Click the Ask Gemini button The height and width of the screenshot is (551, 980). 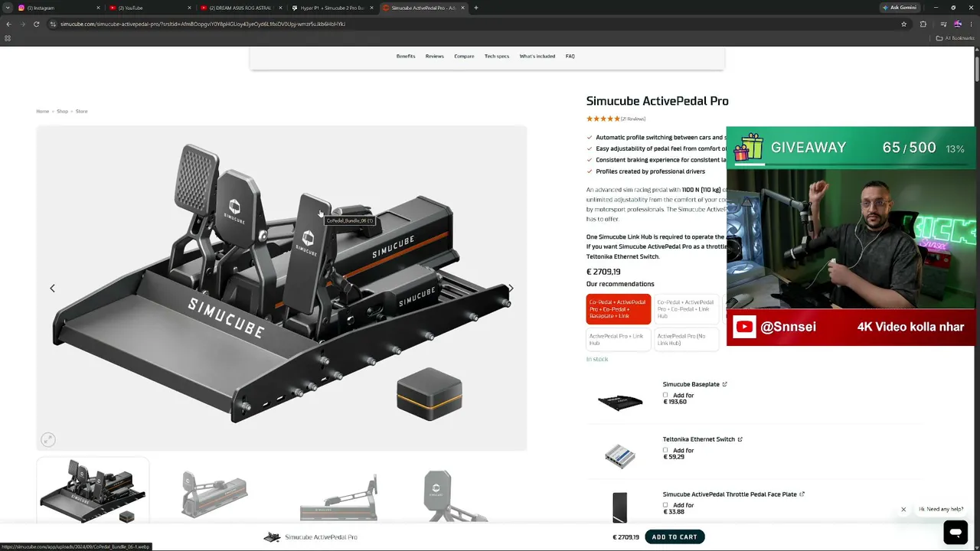[x=900, y=8]
